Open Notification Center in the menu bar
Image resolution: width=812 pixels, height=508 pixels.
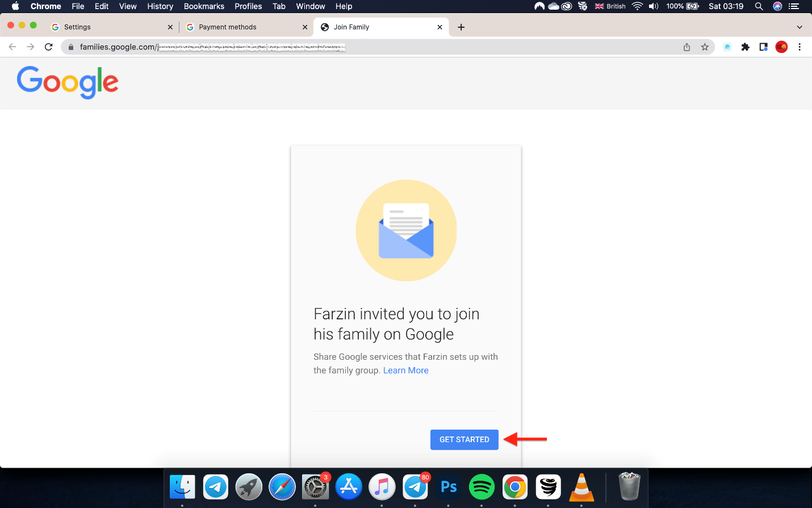(x=794, y=6)
